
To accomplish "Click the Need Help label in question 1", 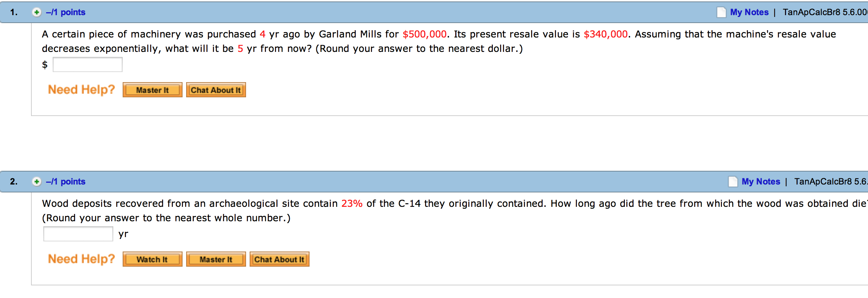I will 81,89.
